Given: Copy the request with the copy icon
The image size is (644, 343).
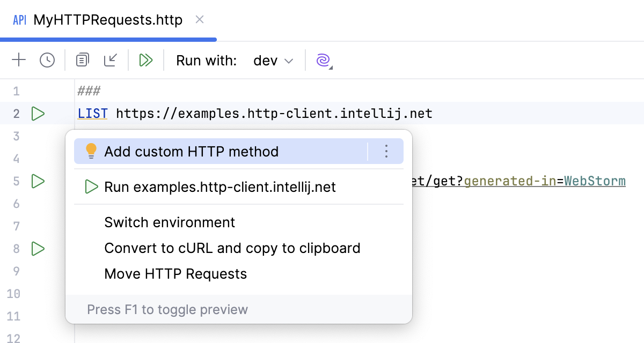Looking at the screenshot, I should [82, 60].
